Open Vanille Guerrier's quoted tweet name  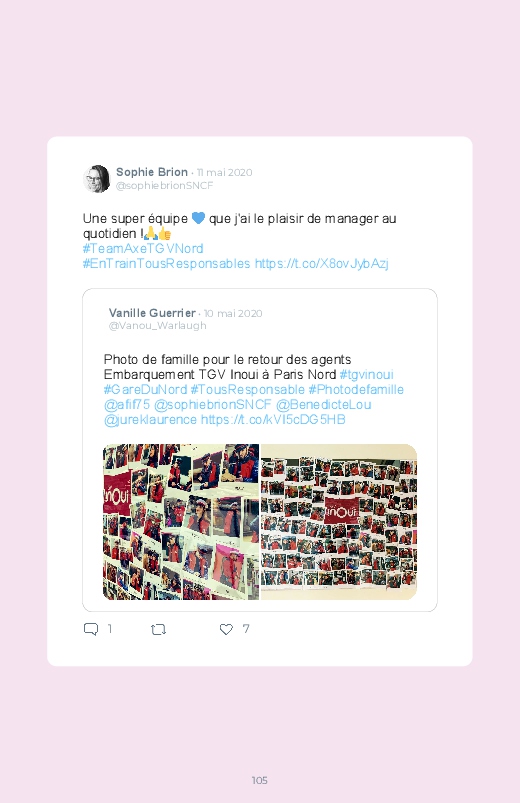tap(152, 313)
